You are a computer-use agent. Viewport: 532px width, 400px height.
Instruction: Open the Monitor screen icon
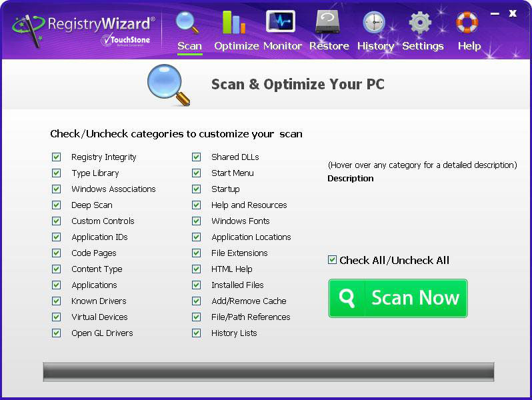coord(280,21)
